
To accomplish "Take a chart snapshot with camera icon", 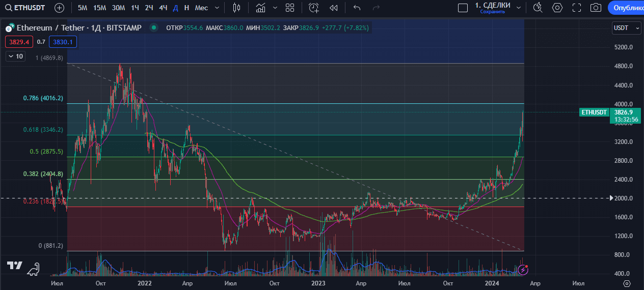I will 596,8.
